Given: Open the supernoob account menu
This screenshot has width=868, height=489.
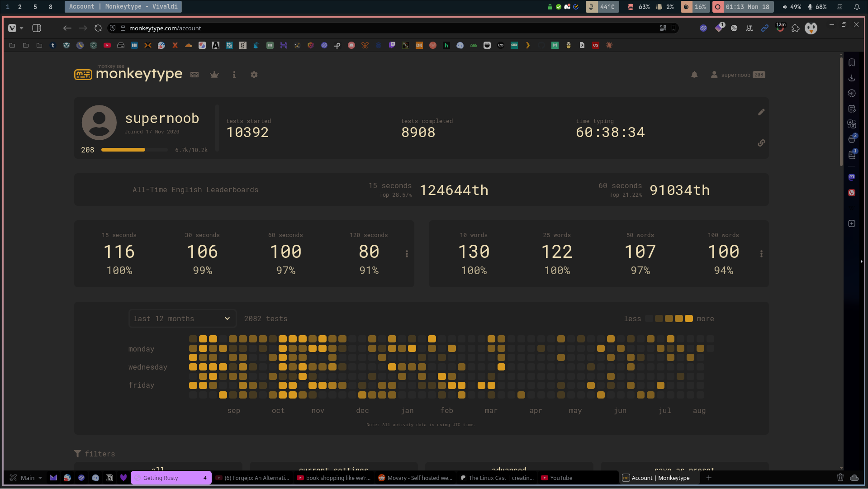Looking at the screenshot, I should coord(737,75).
